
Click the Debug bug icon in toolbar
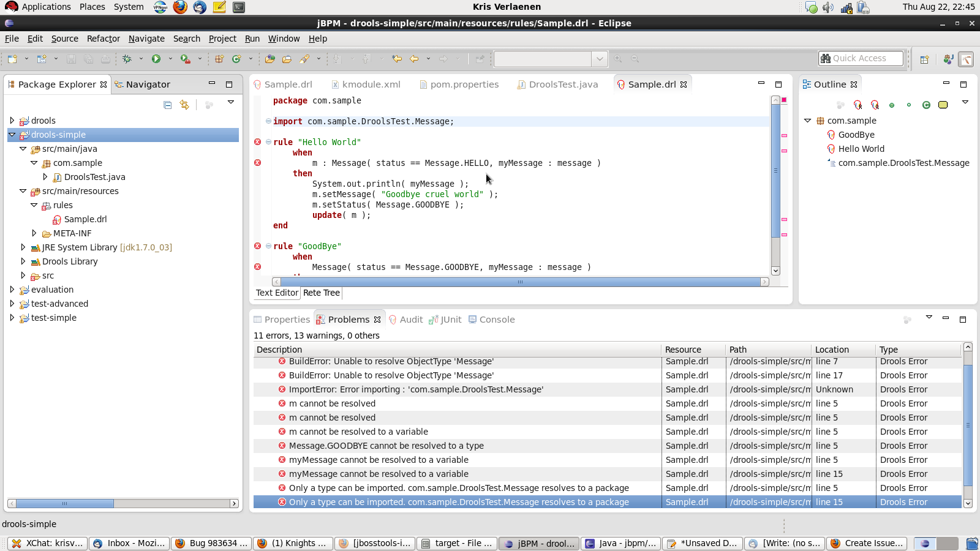[127, 59]
